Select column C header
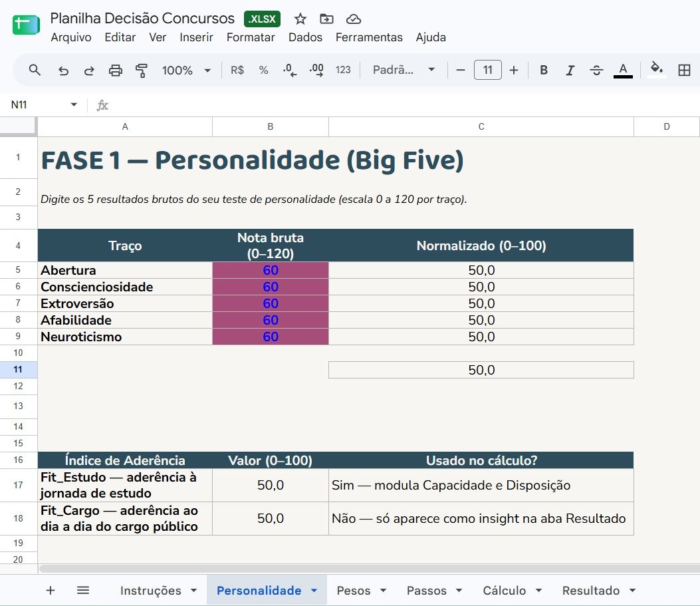Screen dimensions: 700x606 point(481,127)
